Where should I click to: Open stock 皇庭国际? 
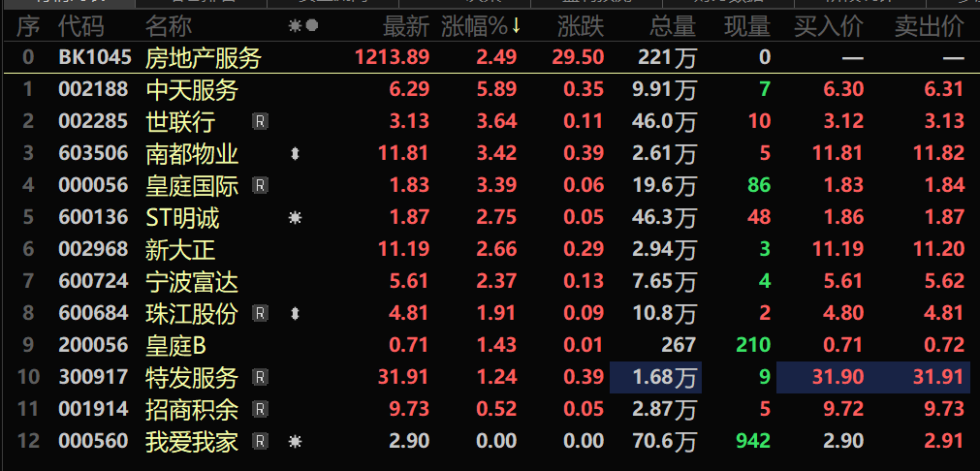(x=192, y=185)
